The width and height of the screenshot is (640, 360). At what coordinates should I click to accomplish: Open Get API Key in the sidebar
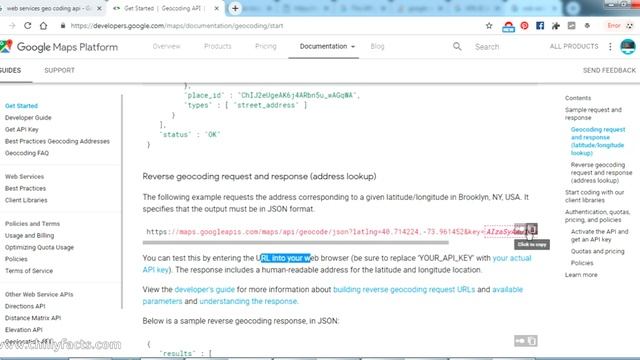(x=22, y=129)
